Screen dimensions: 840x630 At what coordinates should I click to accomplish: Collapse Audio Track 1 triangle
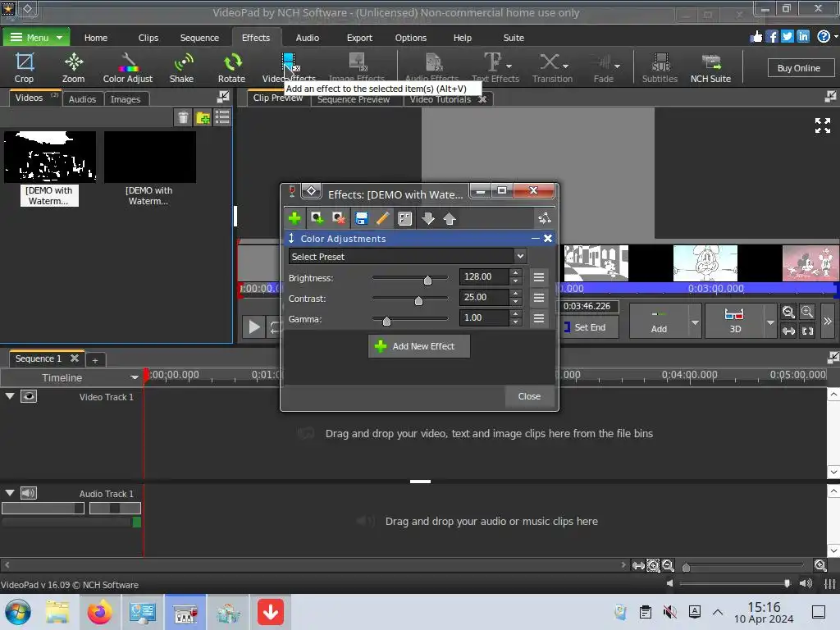pyautogui.click(x=10, y=493)
